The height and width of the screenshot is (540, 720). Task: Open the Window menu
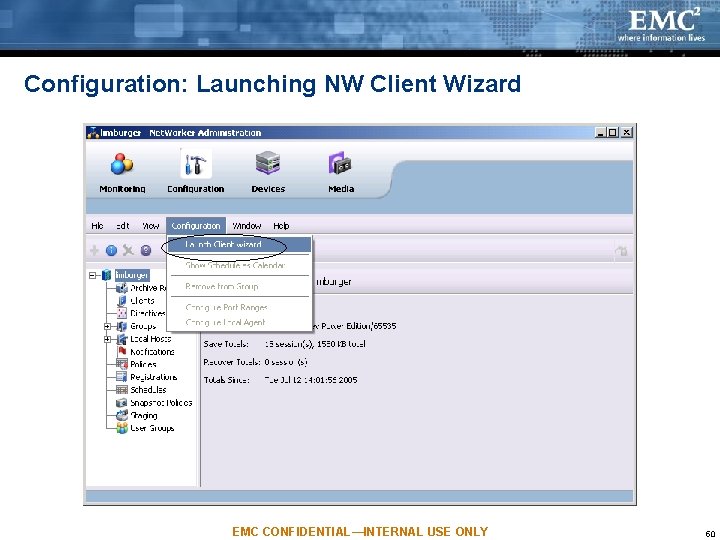tap(247, 226)
